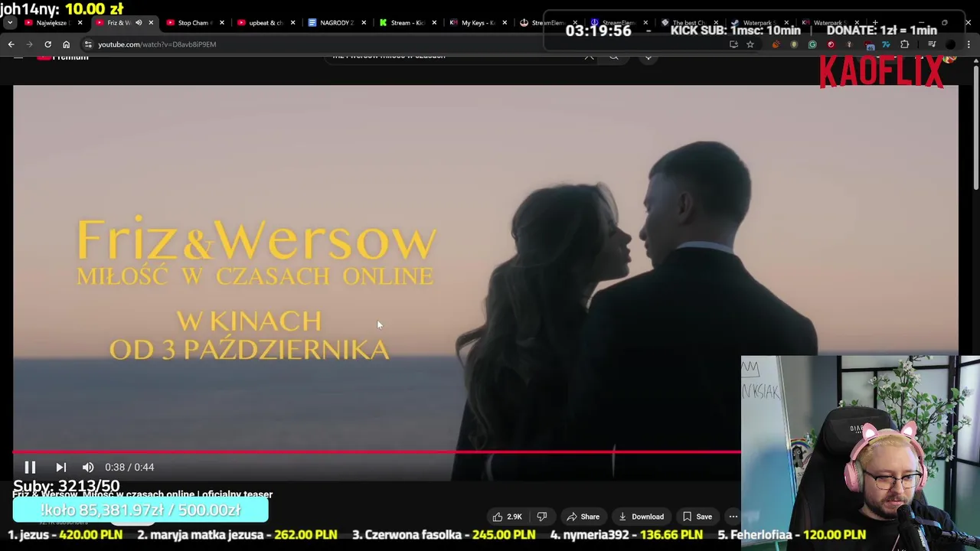The image size is (980, 551).
Task: Go back in browser history
Action: (11, 44)
